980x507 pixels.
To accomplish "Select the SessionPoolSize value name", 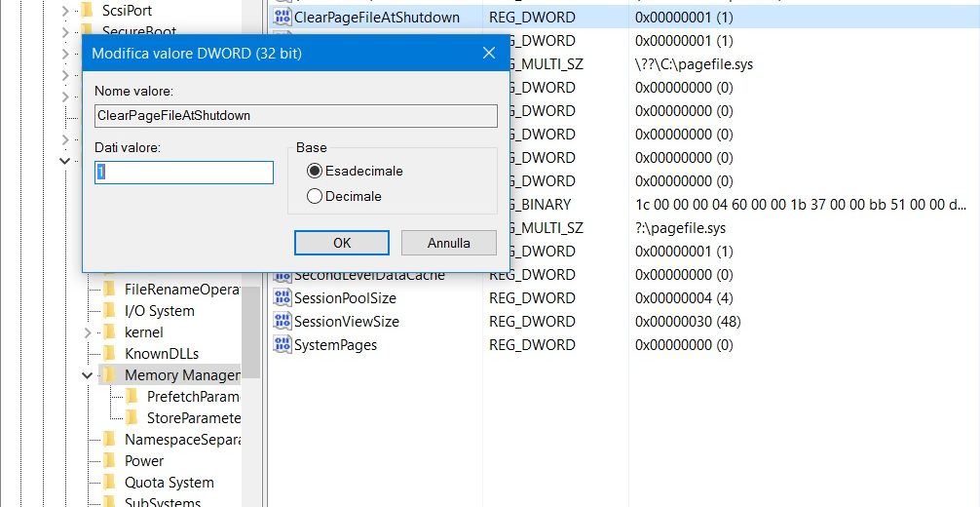I will (x=345, y=298).
